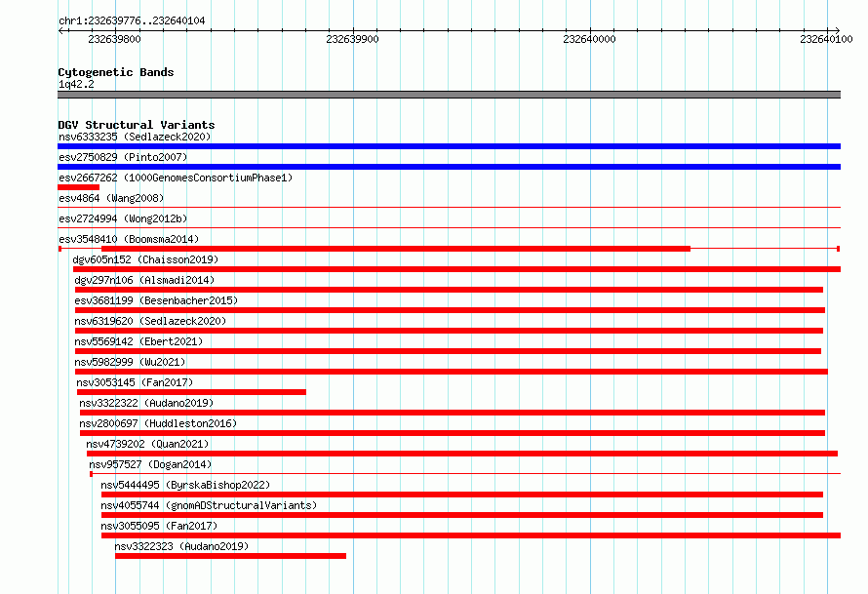Select the blue bar under esv2750829
The image size is (868, 594).
[x=449, y=167]
